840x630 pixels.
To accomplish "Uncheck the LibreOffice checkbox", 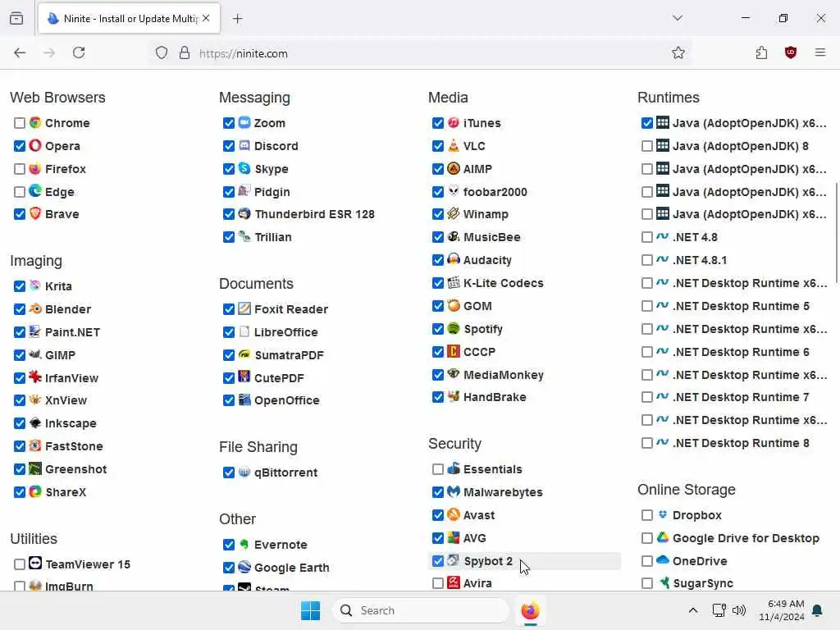I will click(x=229, y=332).
